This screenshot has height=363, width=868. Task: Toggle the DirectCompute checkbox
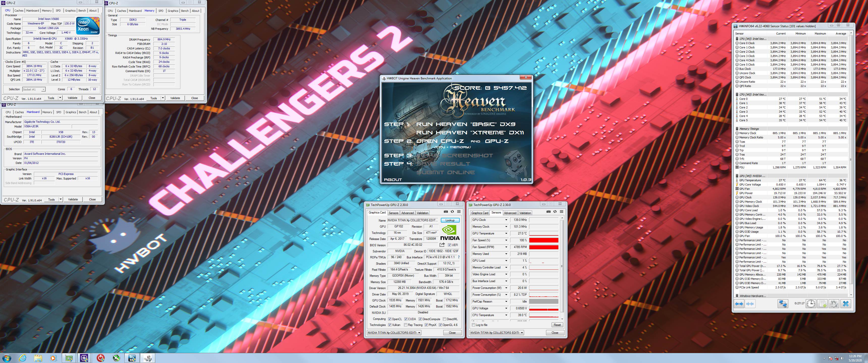click(420, 319)
